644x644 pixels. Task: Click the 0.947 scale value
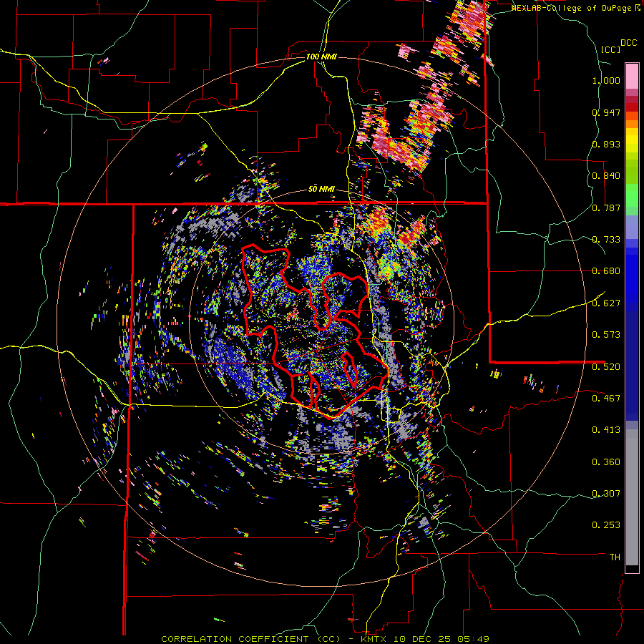click(x=606, y=112)
